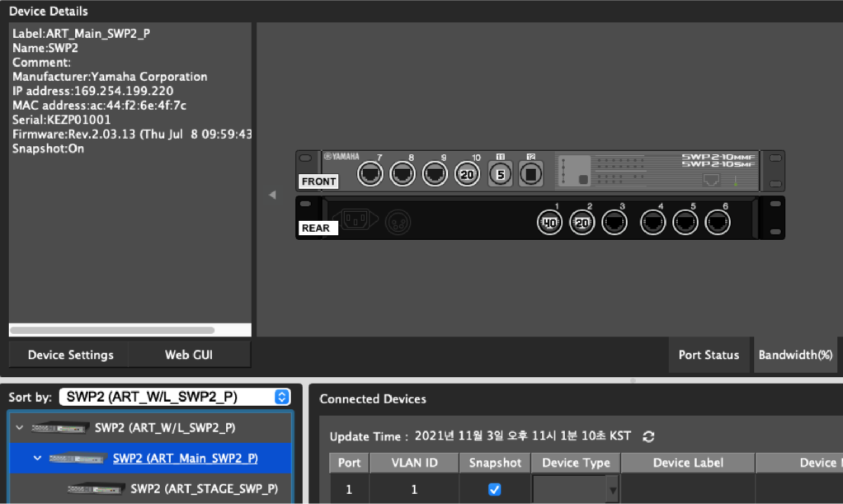Click the Connected Devices heading
The width and height of the screenshot is (843, 504).
tap(373, 399)
